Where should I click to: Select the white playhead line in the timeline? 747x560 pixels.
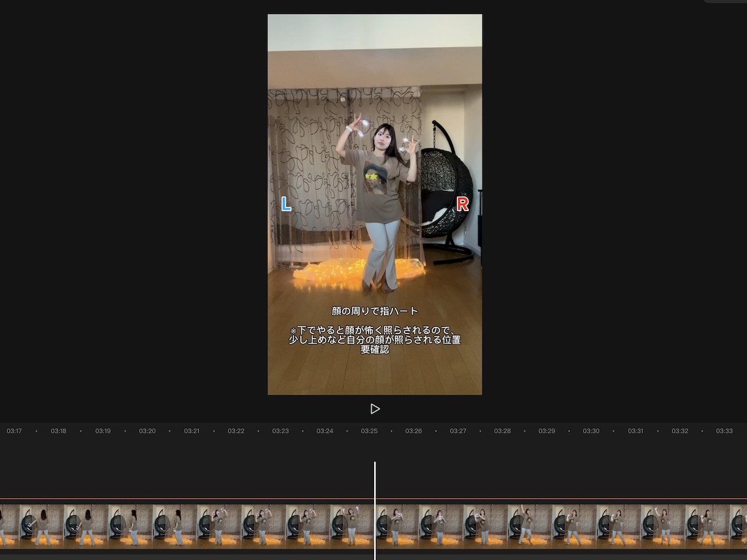[375, 510]
